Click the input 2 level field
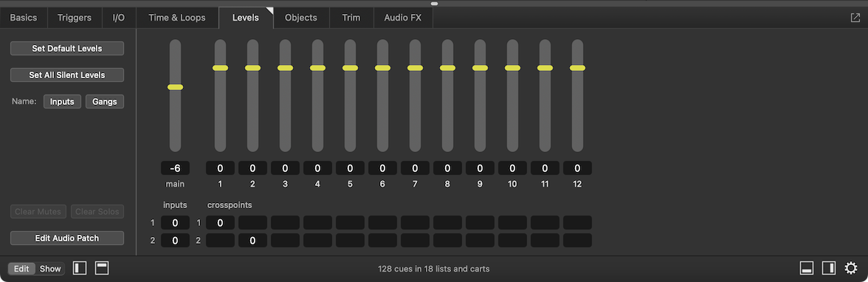This screenshot has width=868, height=282. coord(175,241)
